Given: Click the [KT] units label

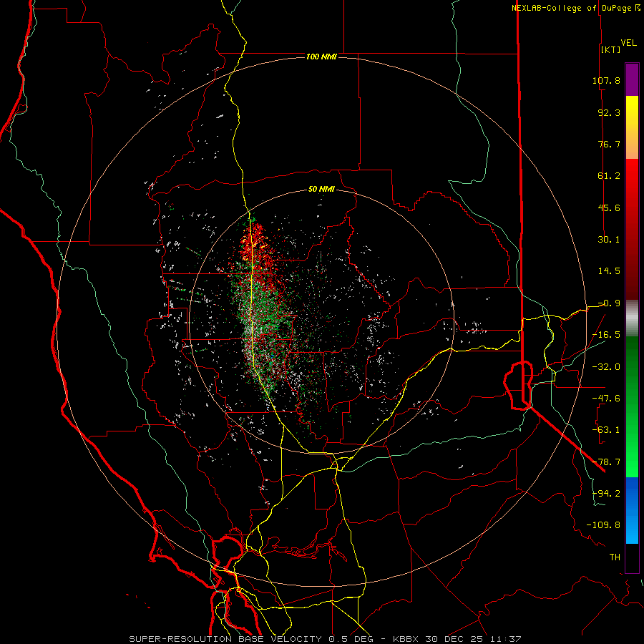Looking at the screenshot, I should [611, 49].
